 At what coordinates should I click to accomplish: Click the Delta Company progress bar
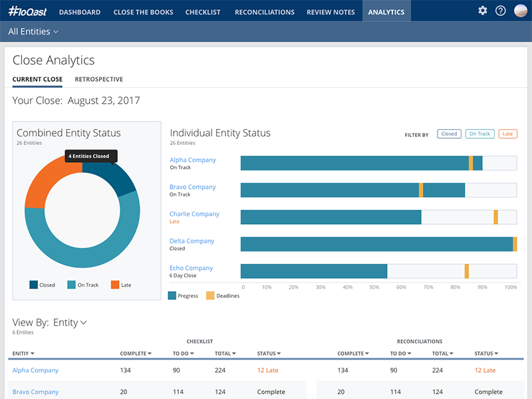[376, 244]
